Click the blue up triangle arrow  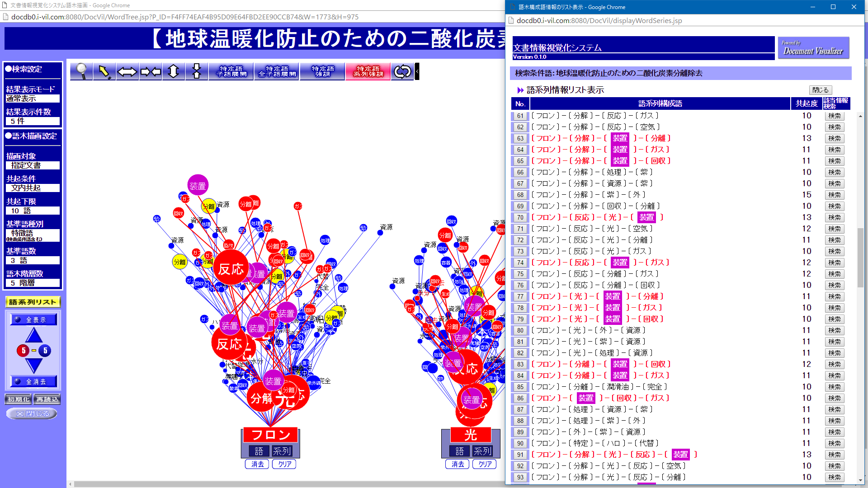34,336
